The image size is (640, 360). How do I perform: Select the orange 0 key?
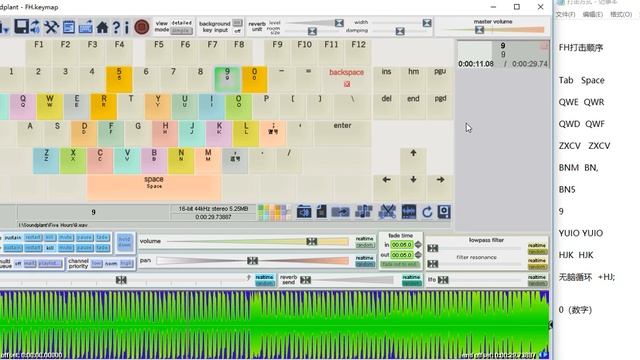click(x=254, y=79)
